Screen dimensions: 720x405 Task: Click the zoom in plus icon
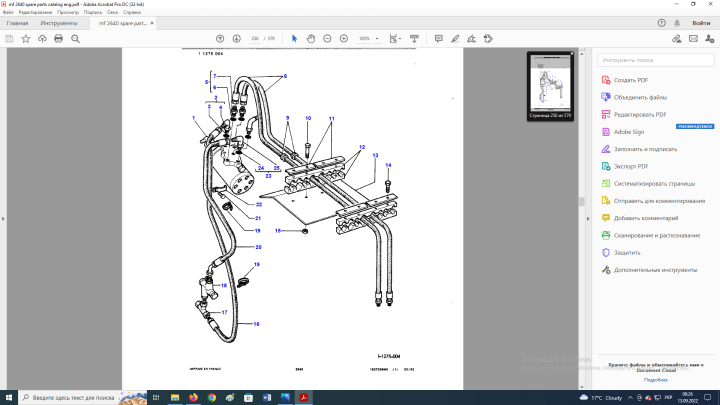(344, 38)
